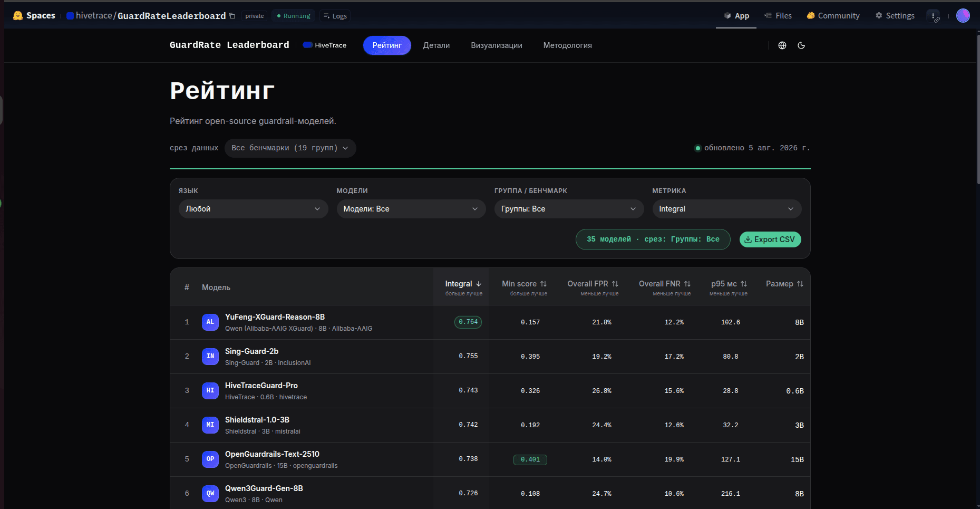Expand the Все бенчмарки data slice dropdown
This screenshot has height=509, width=980.
pos(290,148)
